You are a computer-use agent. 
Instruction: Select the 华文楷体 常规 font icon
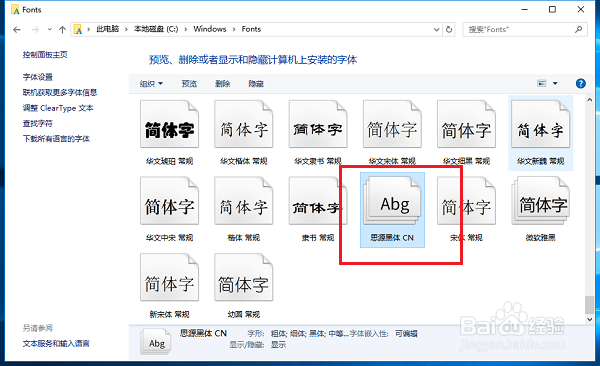(243, 124)
